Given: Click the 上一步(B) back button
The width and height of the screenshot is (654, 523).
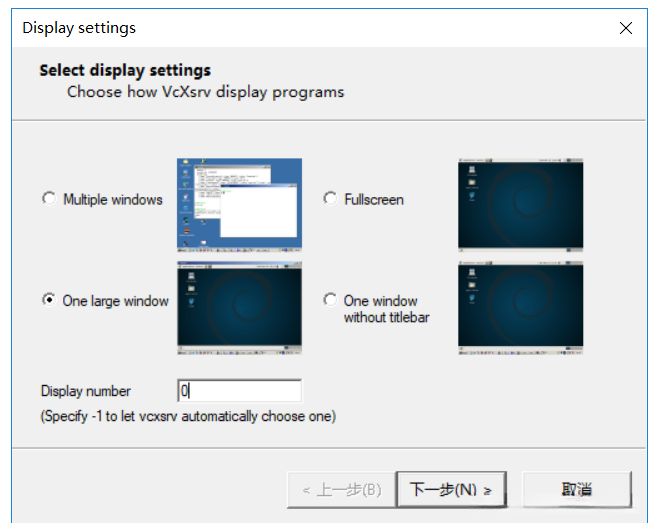Looking at the screenshot, I should [x=342, y=490].
